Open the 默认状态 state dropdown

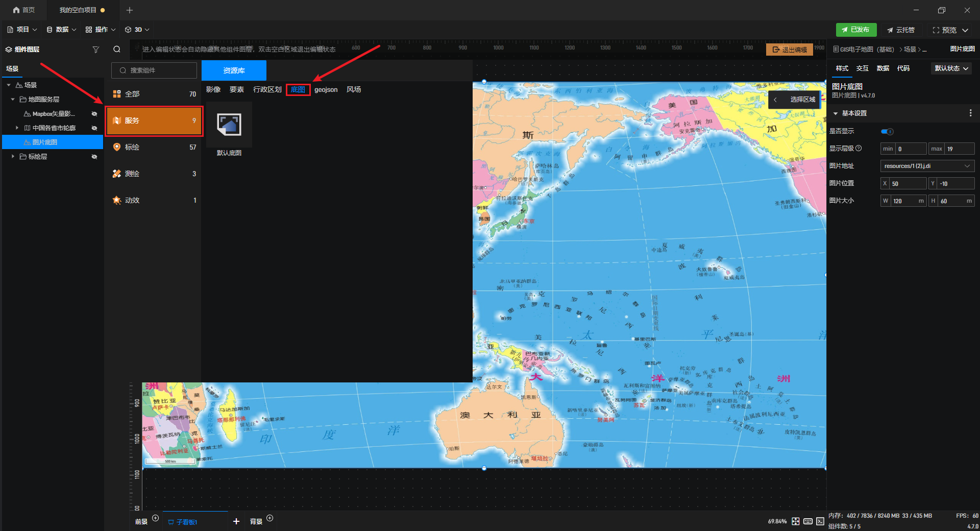click(951, 68)
